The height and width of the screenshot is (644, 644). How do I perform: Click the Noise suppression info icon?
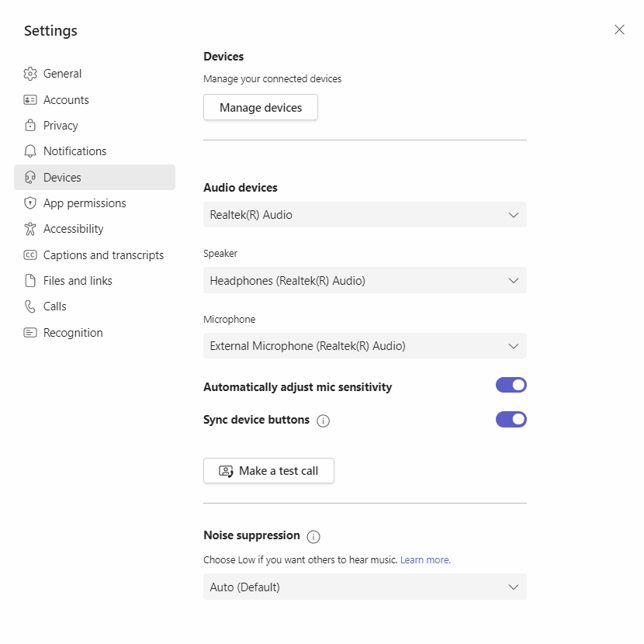313,536
